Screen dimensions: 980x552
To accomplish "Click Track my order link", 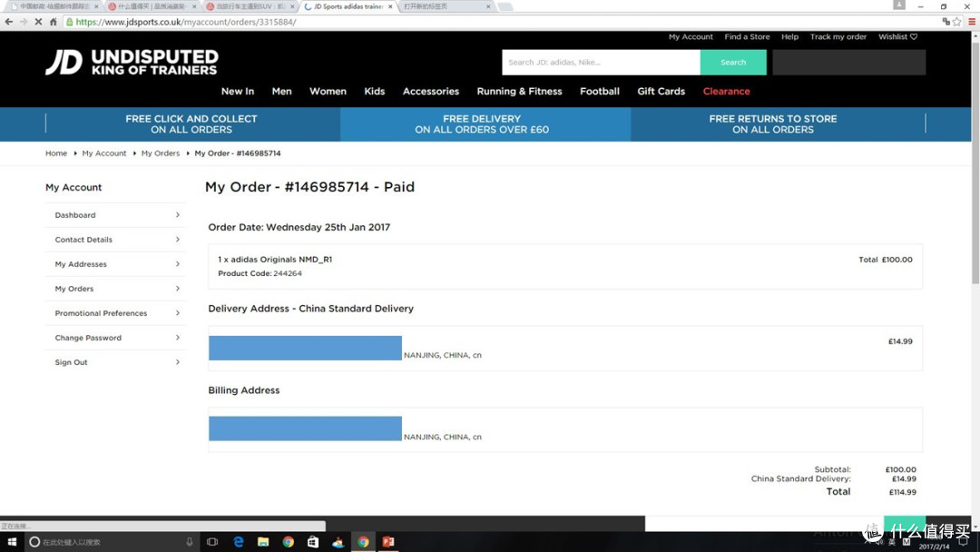I will pyautogui.click(x=838, y=37).
